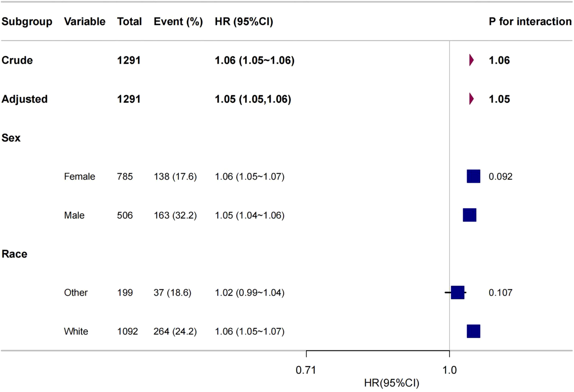Click the 1.0 axis tick label
574x392 pixels.
449,370
